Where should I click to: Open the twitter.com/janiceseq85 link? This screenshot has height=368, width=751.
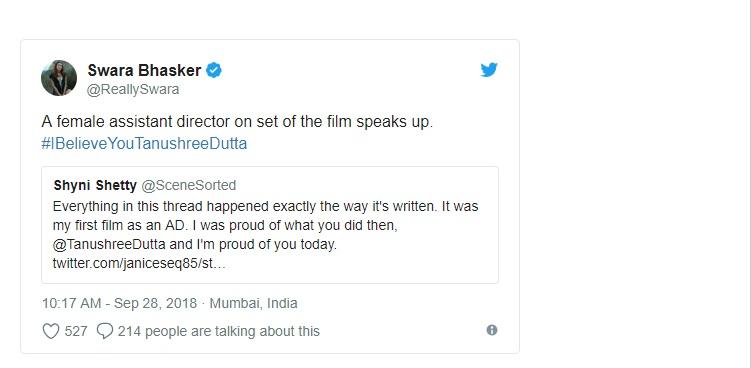(139, 264)
